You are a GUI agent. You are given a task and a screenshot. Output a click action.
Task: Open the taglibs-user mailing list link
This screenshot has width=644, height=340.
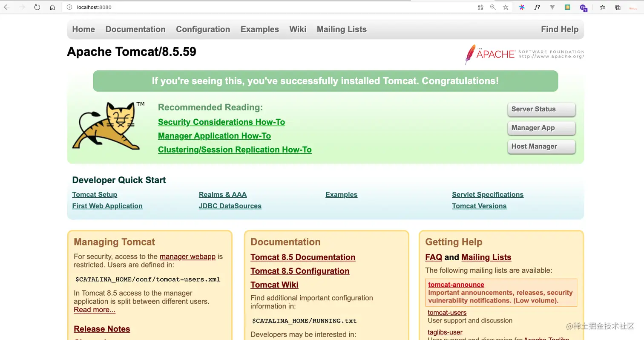pyautogui.click(x=445, y=332)
